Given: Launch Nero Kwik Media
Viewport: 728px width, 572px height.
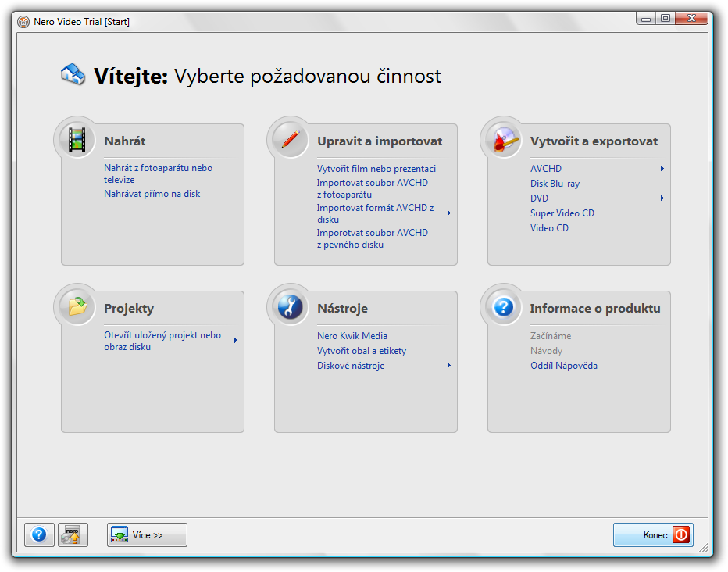Looking at the screenshot, I should 352,336.
